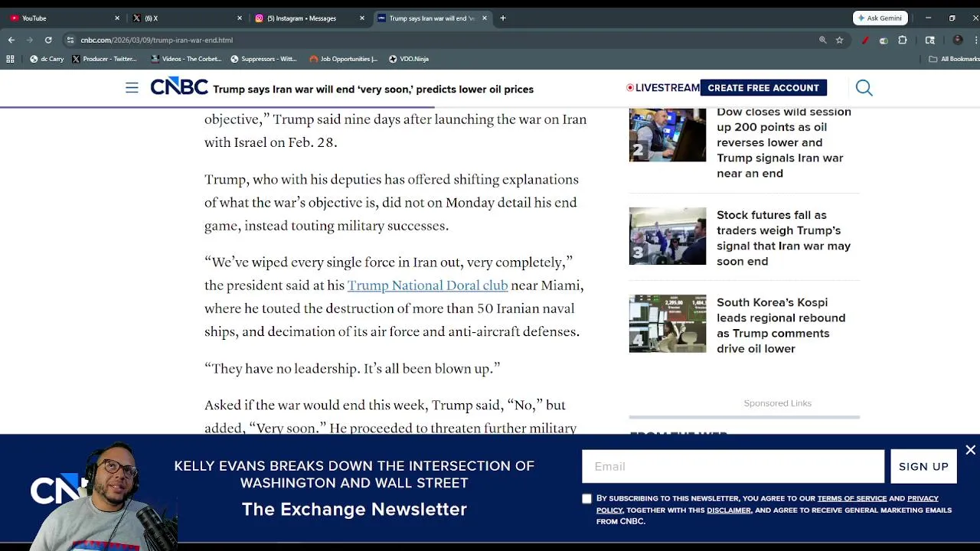Click the newsletter Email field
This screenshot has height=551, width=980.
point(733,467)
